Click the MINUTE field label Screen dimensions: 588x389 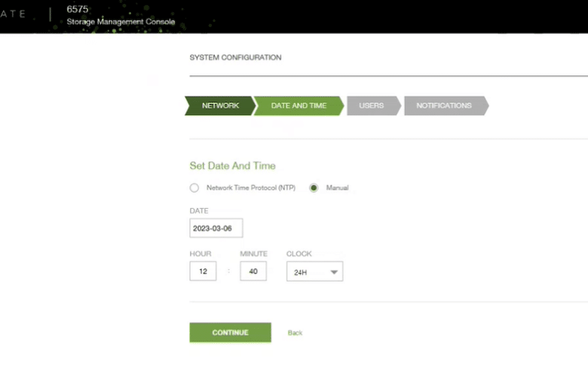(x=253, y=253)
